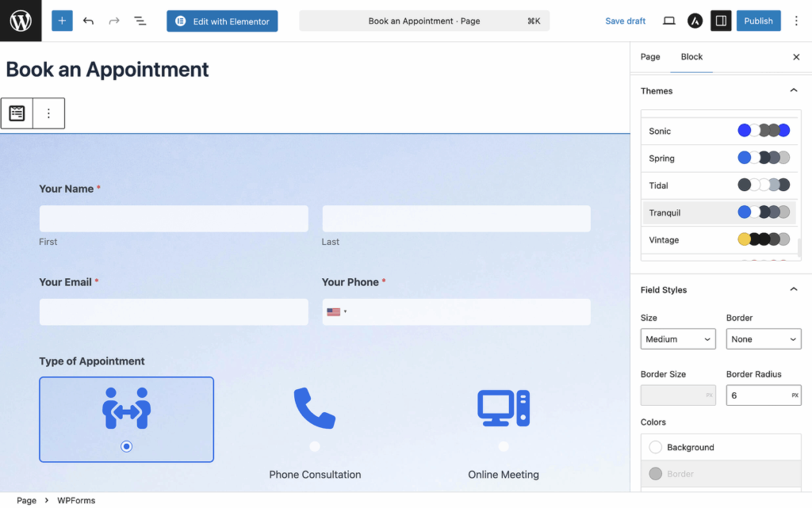Toggle the Settings sidebar panel icon

pos(720,21)
